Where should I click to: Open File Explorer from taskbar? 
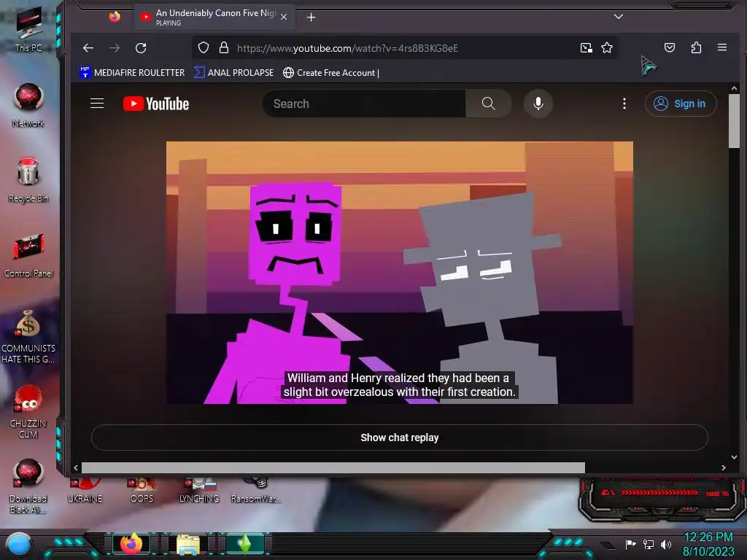coord(188,544)
